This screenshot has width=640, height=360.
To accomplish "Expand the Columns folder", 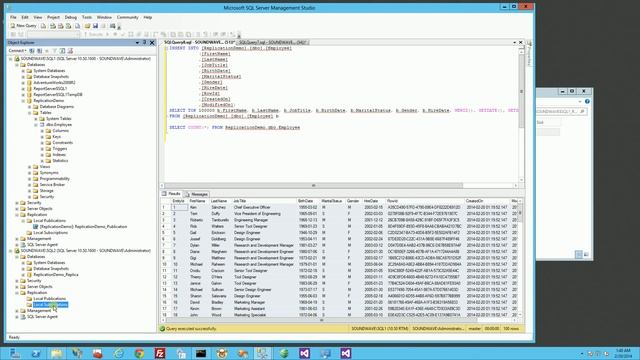I will tap(42, 131).
